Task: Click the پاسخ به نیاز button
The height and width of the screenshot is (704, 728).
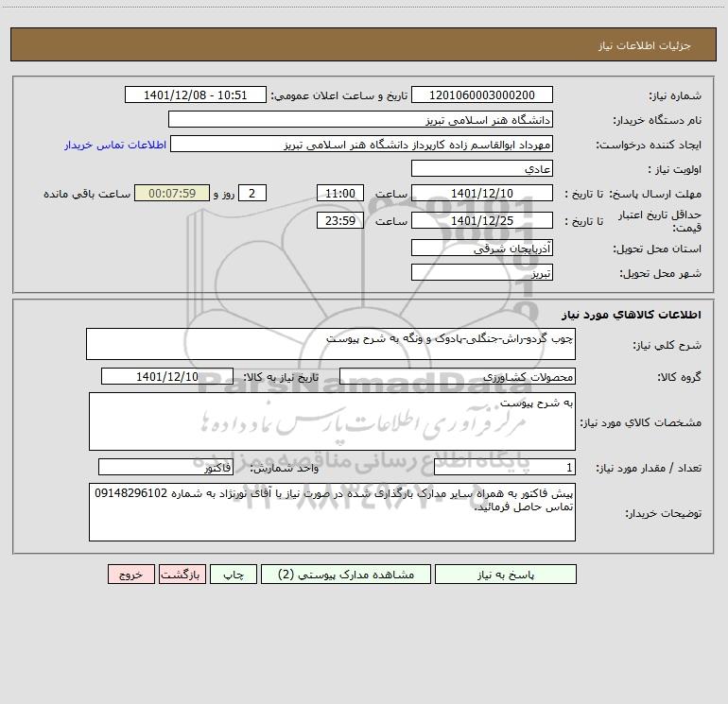Action: [505, 574]
